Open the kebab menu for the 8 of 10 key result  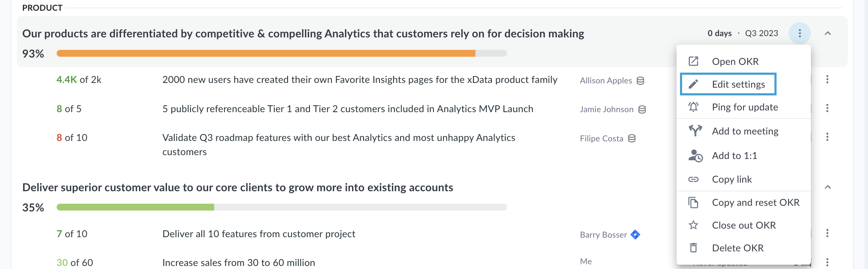point(827,137)
